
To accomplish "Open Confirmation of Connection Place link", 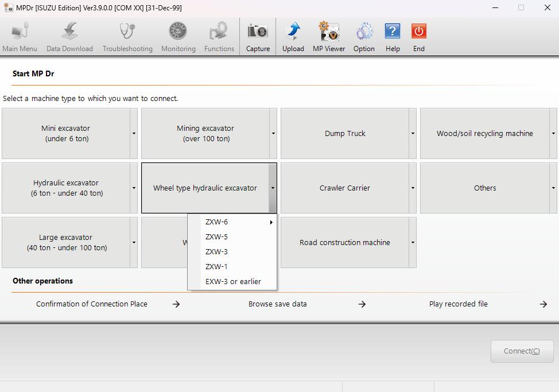I will (x=92, y=304).
